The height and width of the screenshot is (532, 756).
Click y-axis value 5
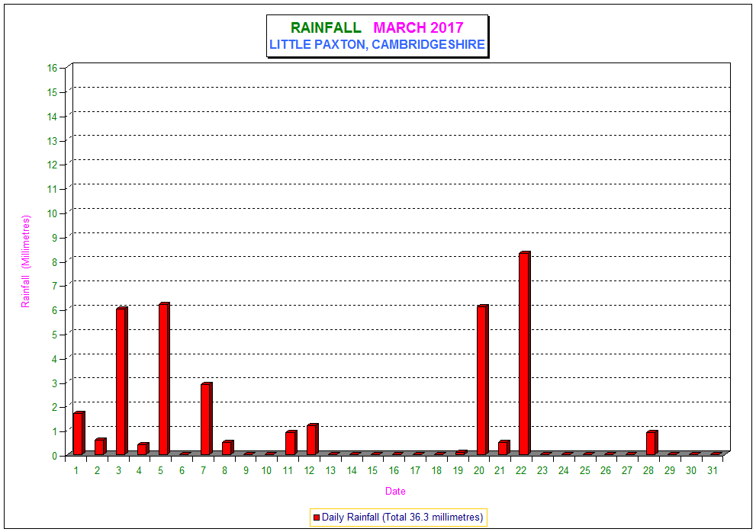(x=54, y=335)
